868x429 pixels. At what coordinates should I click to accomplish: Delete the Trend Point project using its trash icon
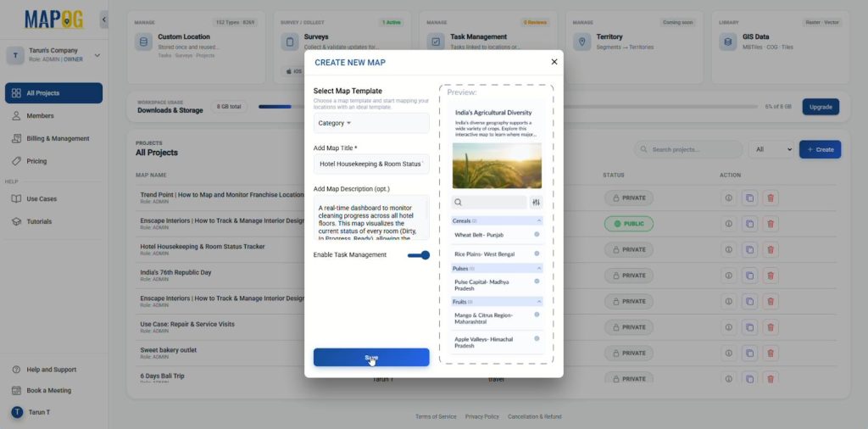[x=770, y=198]
